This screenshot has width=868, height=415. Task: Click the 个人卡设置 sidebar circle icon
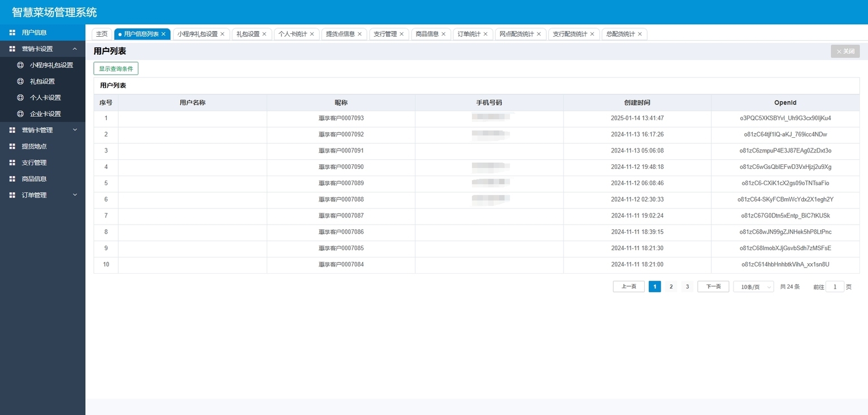click(x=20, y=98)
